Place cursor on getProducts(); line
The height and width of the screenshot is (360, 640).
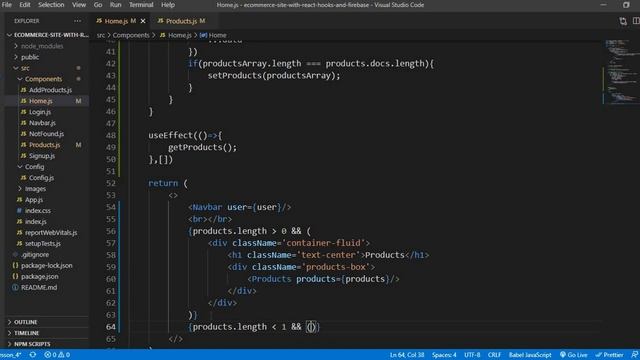tap(202, 147)
